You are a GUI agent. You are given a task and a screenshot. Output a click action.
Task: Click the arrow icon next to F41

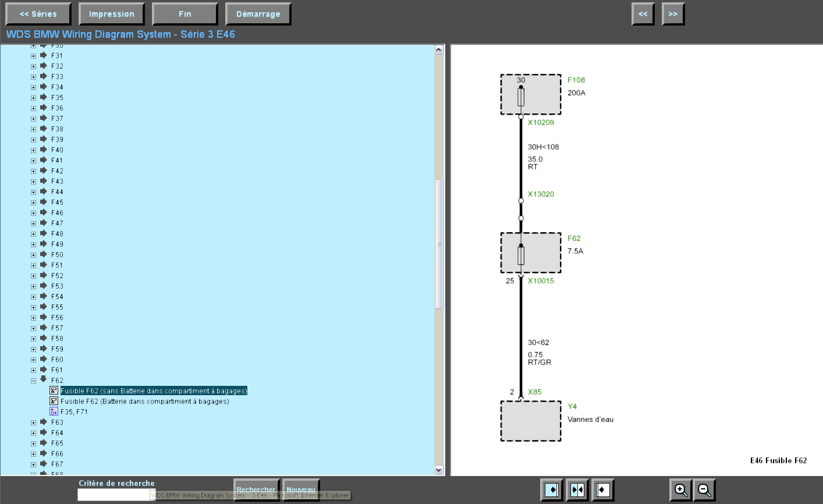click(x=43, y=160)
